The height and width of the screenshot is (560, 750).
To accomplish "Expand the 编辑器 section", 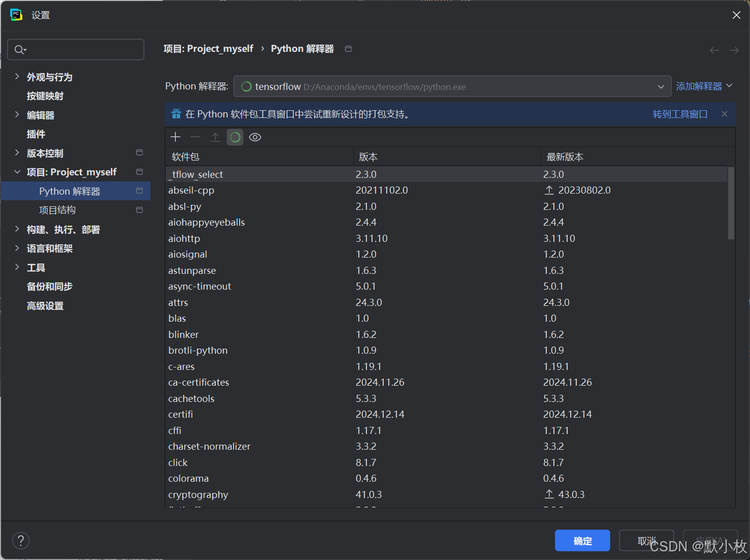I will [x=17, y=115].
